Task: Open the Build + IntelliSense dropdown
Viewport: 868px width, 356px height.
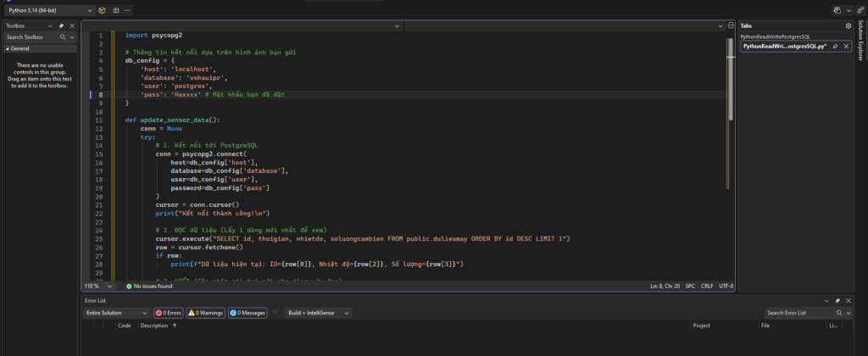Action: click(317, 313)
